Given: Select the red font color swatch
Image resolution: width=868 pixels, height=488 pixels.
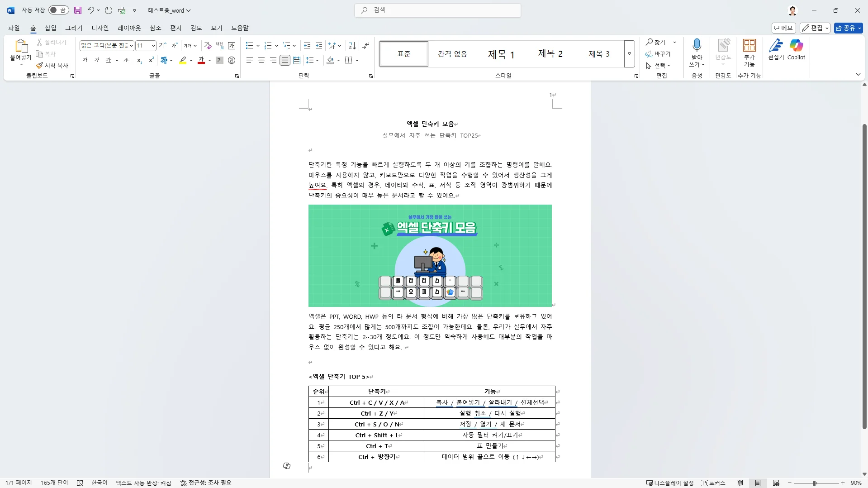Looking at the screenshot, I should (x=202, y=60).
